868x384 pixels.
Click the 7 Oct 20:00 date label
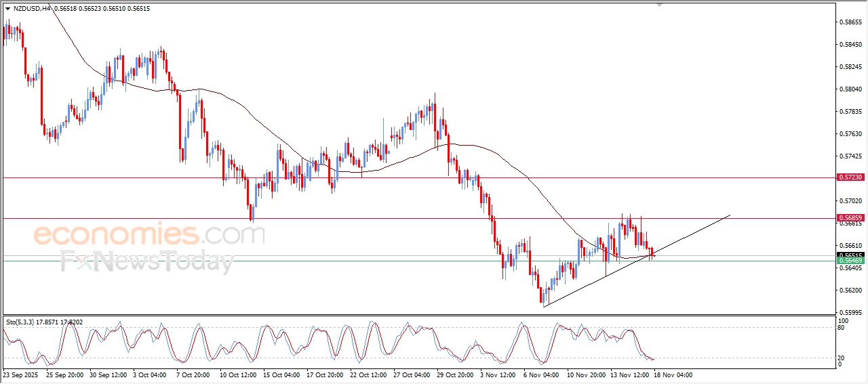193,375
